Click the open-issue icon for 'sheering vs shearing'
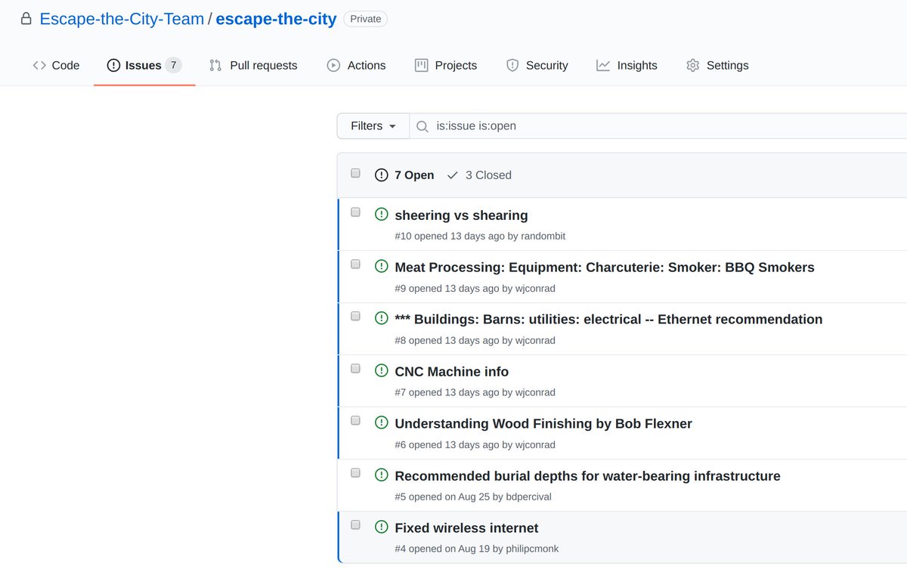The width and height of the screenshot is (907, 588). click(382, 214)
